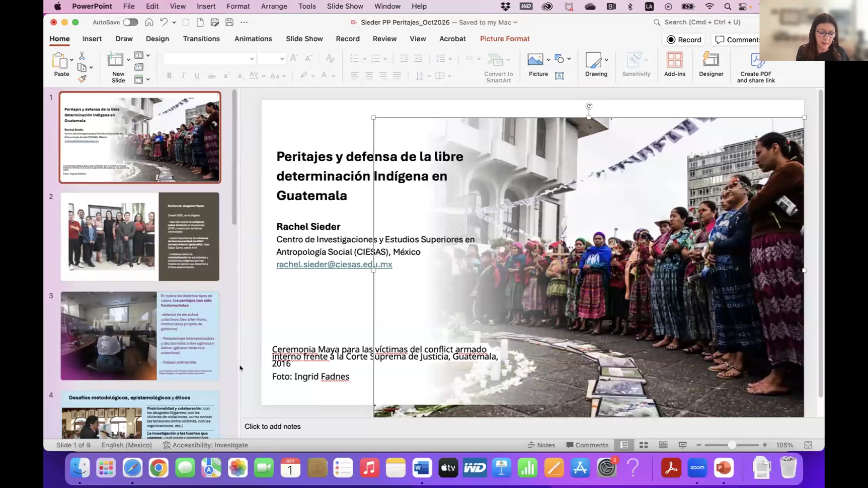
Task: Click Convert to SmartArt
Action: coord(498,68)
